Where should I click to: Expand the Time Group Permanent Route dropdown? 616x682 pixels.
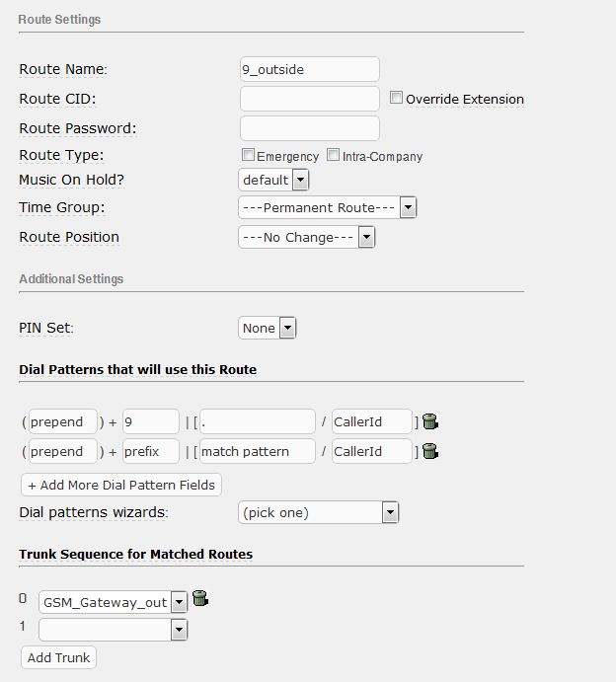click(x=328, y=207)
